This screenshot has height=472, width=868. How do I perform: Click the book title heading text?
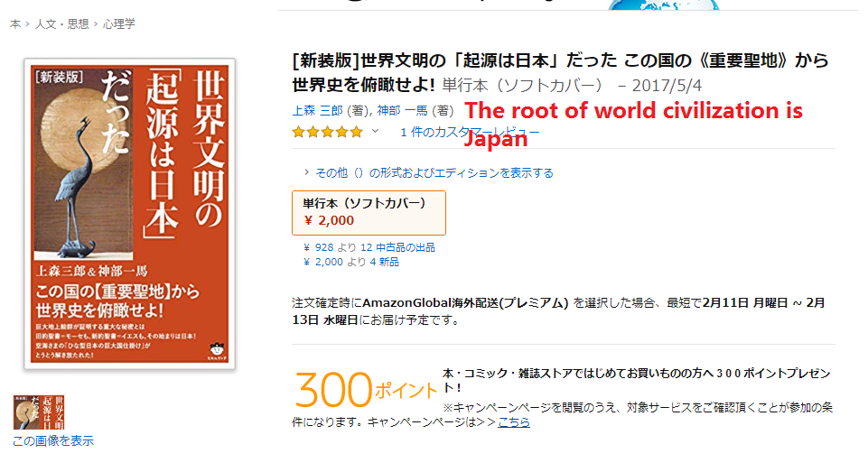[560, 72]
